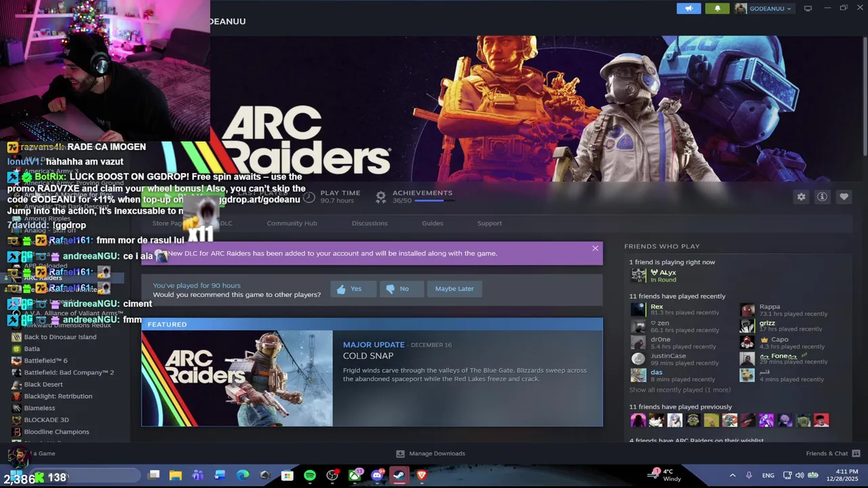
Task: Select Black Desert in library list
Action: click(x=43, y=384)
